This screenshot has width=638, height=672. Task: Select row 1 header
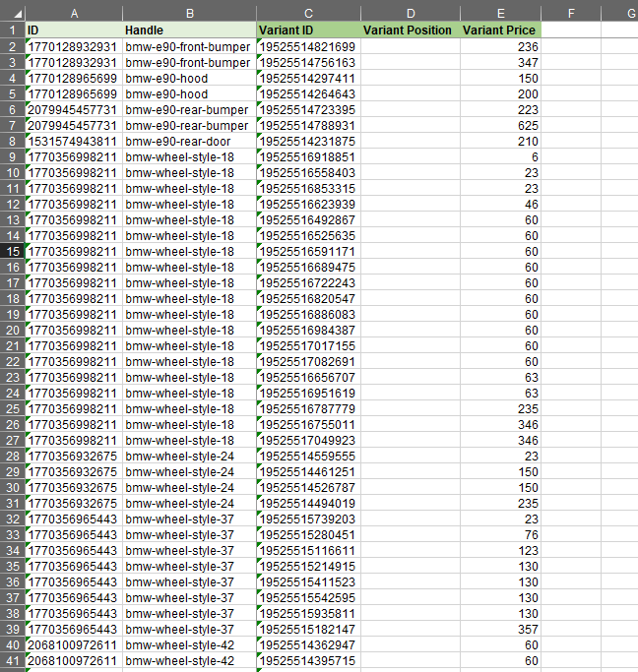[13, 31]
